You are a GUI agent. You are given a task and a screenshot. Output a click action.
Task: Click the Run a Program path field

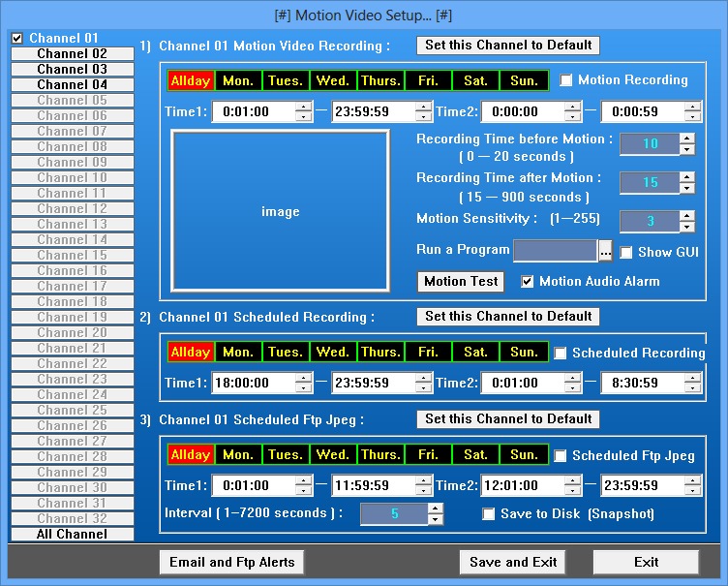pos(556,251)
